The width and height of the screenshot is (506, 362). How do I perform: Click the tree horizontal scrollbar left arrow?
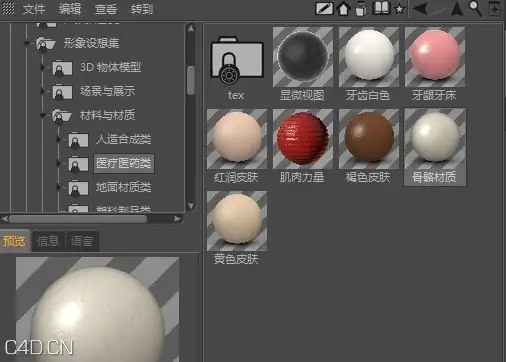(x=5, y=219)
